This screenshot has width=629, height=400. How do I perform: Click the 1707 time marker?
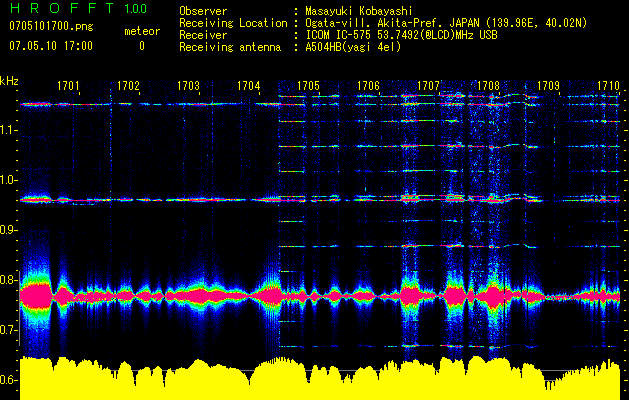pyautogui.click(x=428, y=85)
